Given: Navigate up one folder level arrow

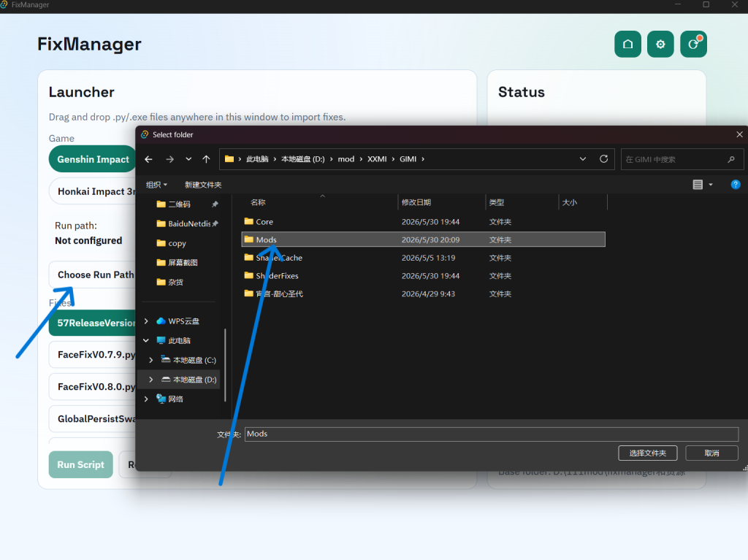Looking at the screenshot, I should [x=206, y=159].
